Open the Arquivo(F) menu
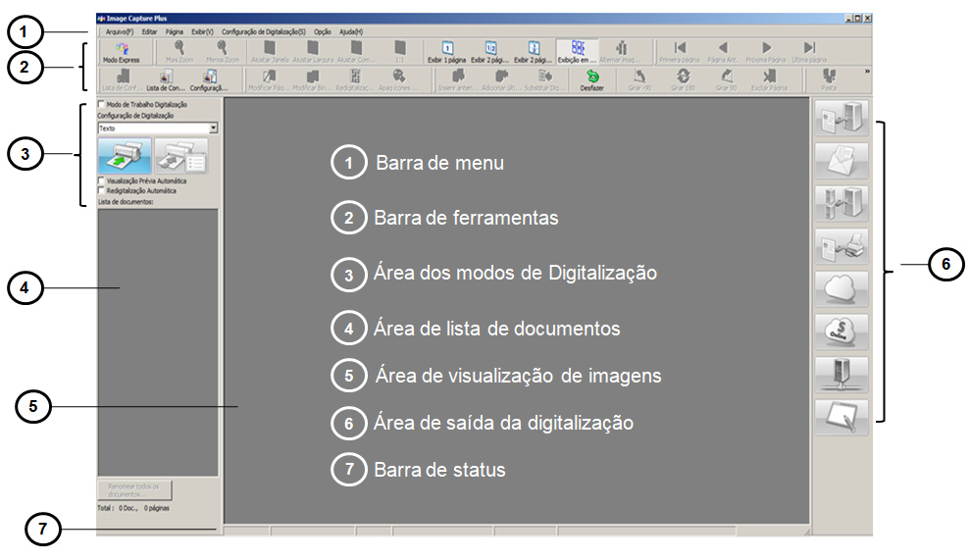 pyautogui.click(x=120, y=31)
